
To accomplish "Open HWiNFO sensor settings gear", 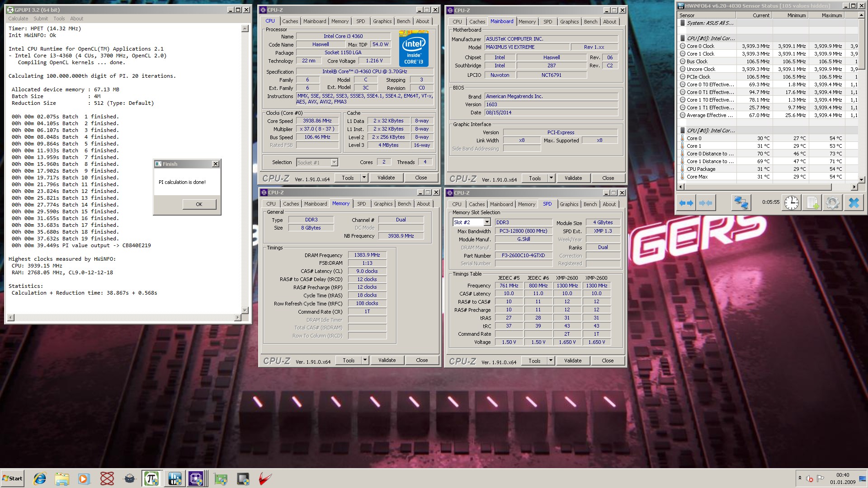I will click(x=832, y=203).
